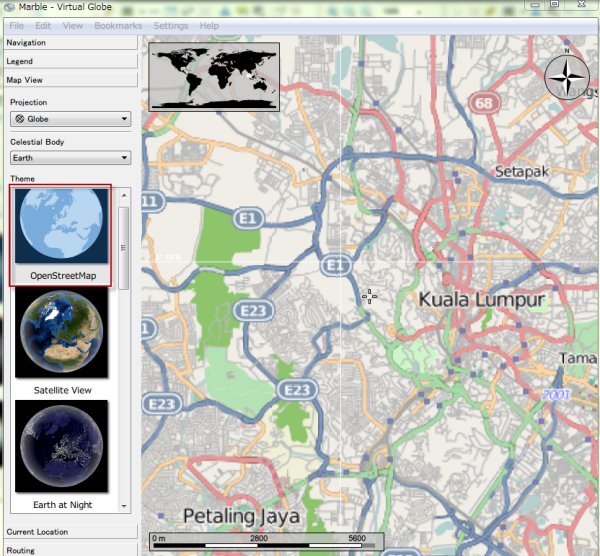Collapse the Map View panel header

(69, 79)
